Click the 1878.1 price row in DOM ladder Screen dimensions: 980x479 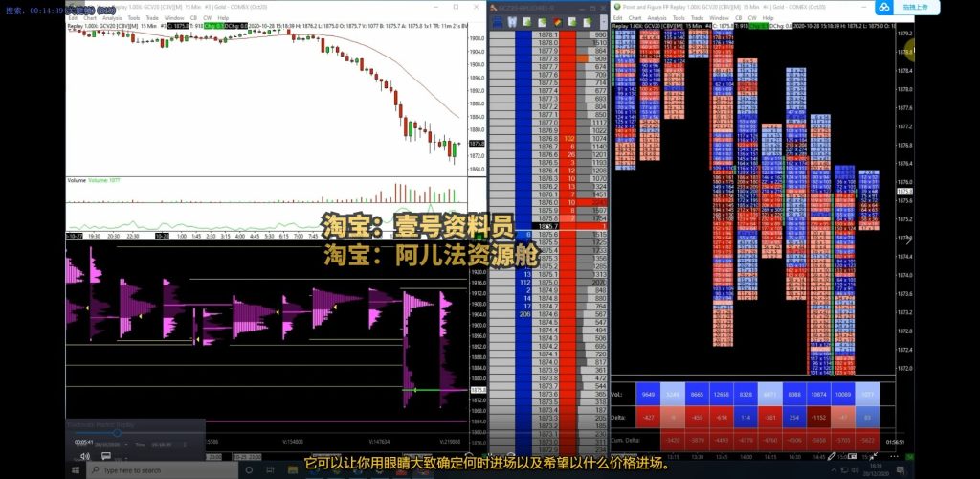[x=547, y=34]
